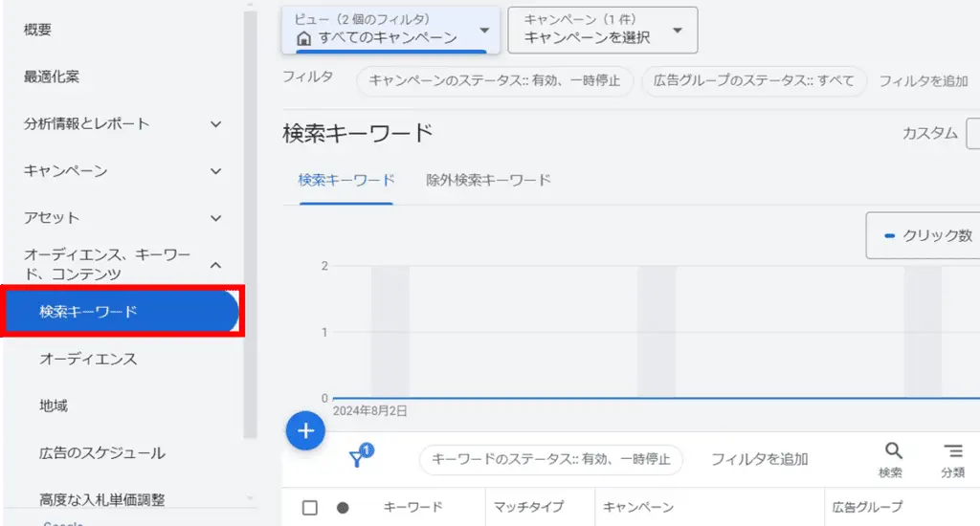Open the funnel filter icon with badge
Viewport: 980px width, 526px height.
[359, 458]
